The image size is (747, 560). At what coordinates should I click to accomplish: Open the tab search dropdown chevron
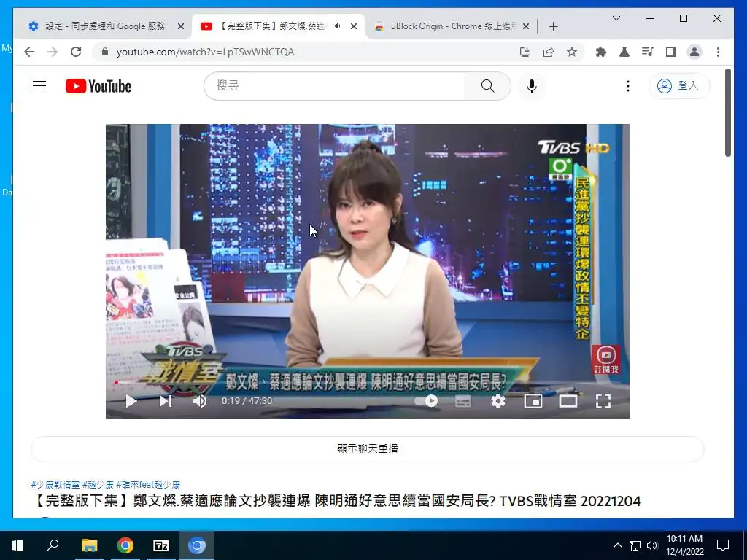[616, 18]
